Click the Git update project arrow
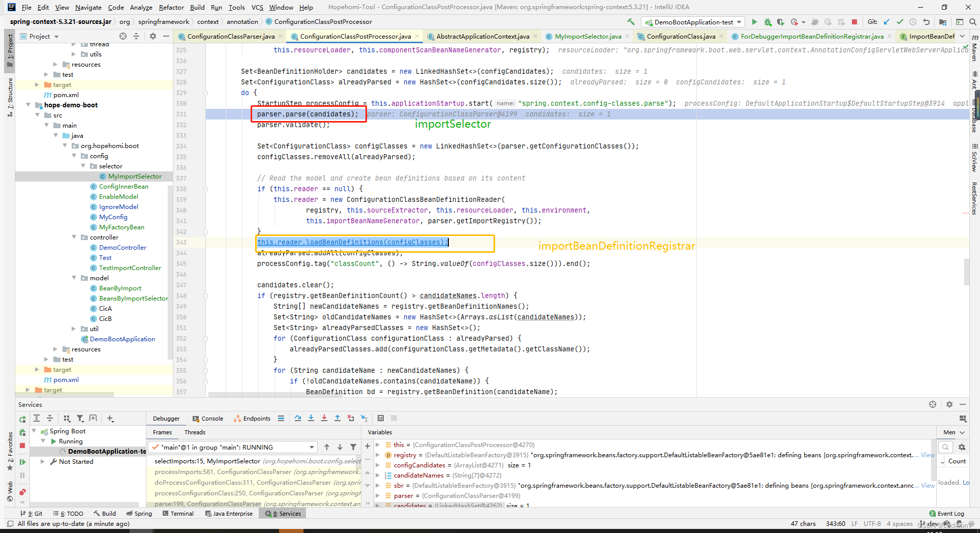The height and width of the screenshot is (533, 980). tap(886, 22)
